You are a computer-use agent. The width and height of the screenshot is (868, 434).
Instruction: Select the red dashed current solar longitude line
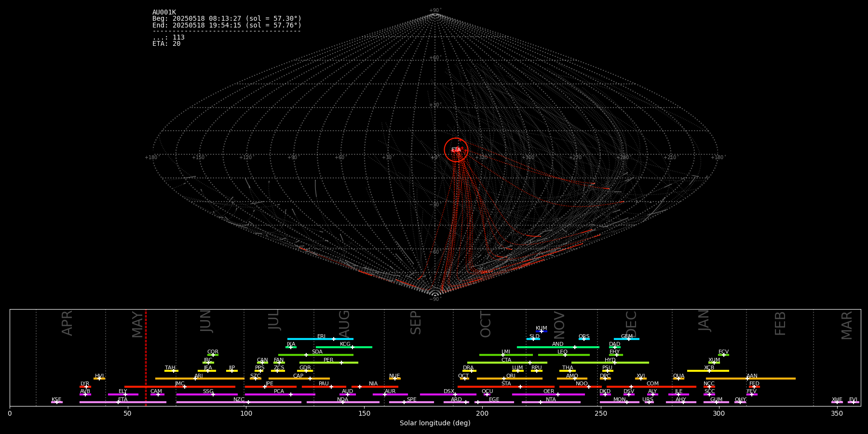click(x=146, y=357)
